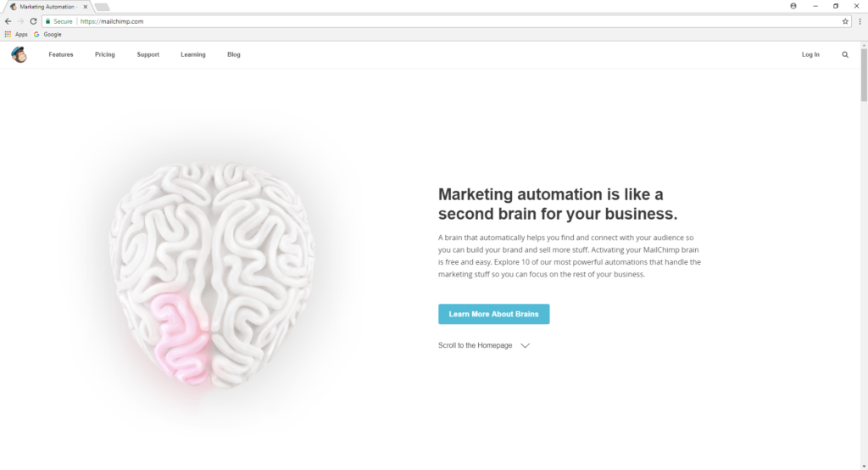Click the green Secure padlock icon
Image resolution: width=868 pixels, height=470 pixels.
(47, 21)
